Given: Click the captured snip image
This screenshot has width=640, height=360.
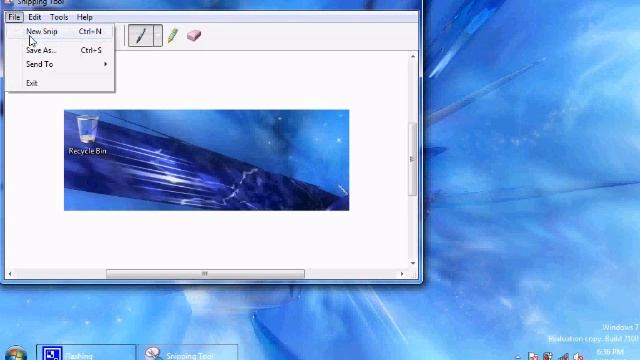Looking at the screenshot, I should coord(207,160).
